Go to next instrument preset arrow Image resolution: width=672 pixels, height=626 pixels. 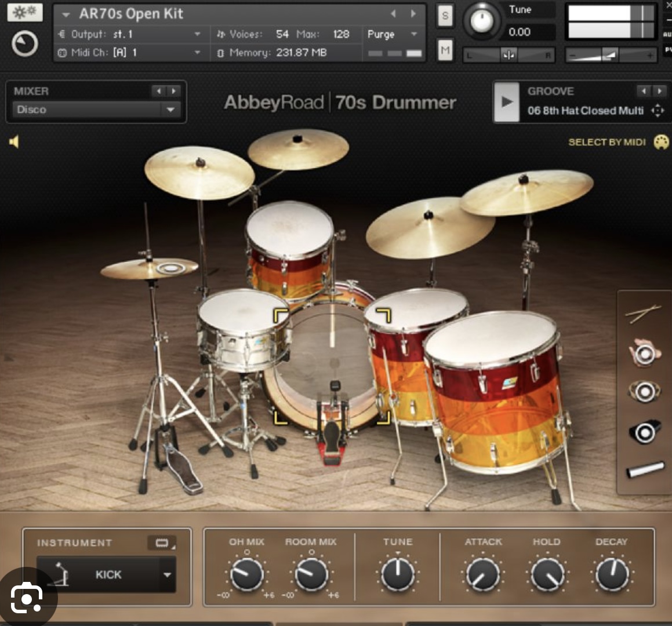pos(413,14)
